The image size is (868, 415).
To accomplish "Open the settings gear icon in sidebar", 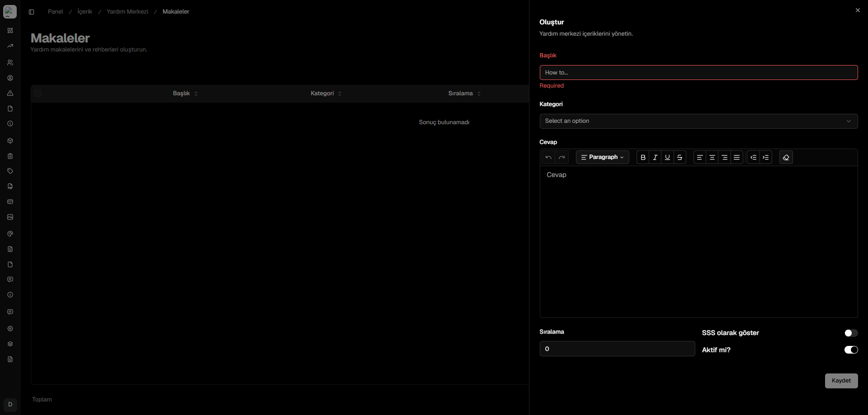I will 10,329.
